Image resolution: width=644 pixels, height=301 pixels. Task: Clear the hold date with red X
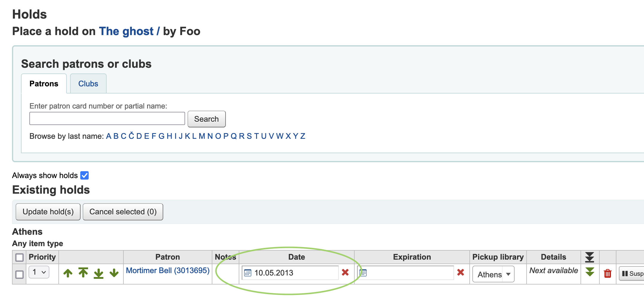click(345, 273)
